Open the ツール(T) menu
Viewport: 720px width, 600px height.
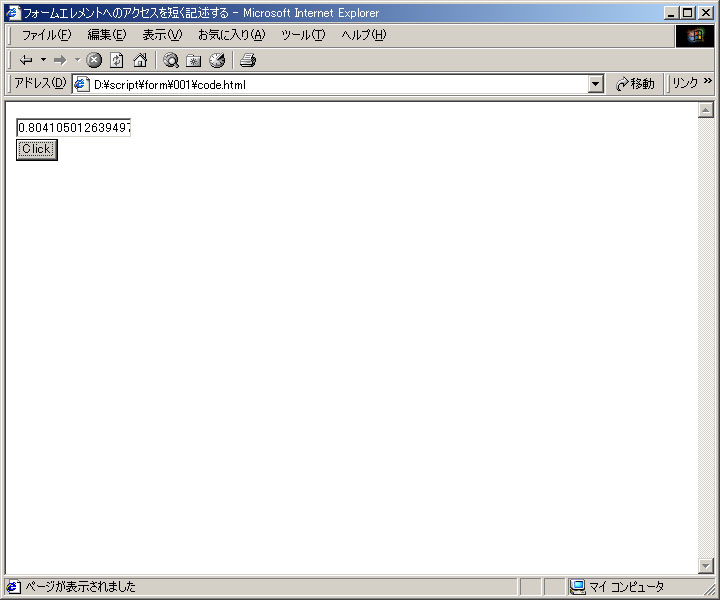303,35
